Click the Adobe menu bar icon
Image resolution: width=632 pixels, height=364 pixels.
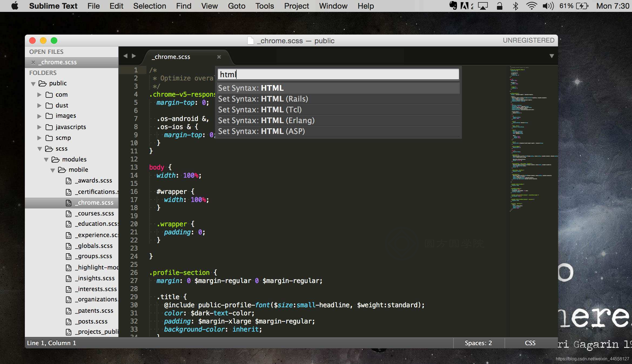465,6
